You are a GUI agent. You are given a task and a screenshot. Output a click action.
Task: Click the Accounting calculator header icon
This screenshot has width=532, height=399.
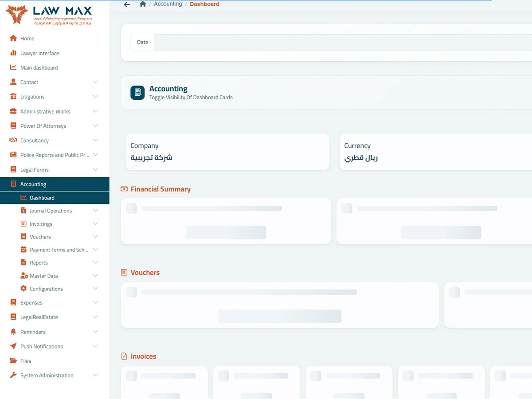pyautogui.click(x=137, y=93)
